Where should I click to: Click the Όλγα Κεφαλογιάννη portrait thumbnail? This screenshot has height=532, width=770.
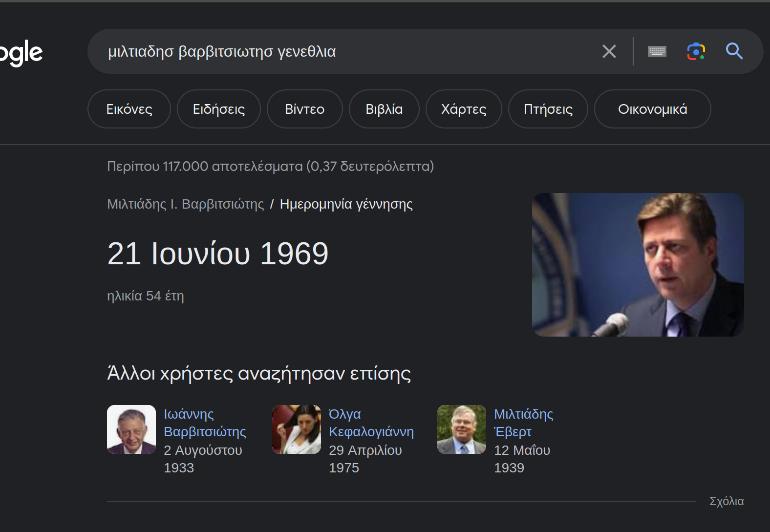tap(297, 429)
